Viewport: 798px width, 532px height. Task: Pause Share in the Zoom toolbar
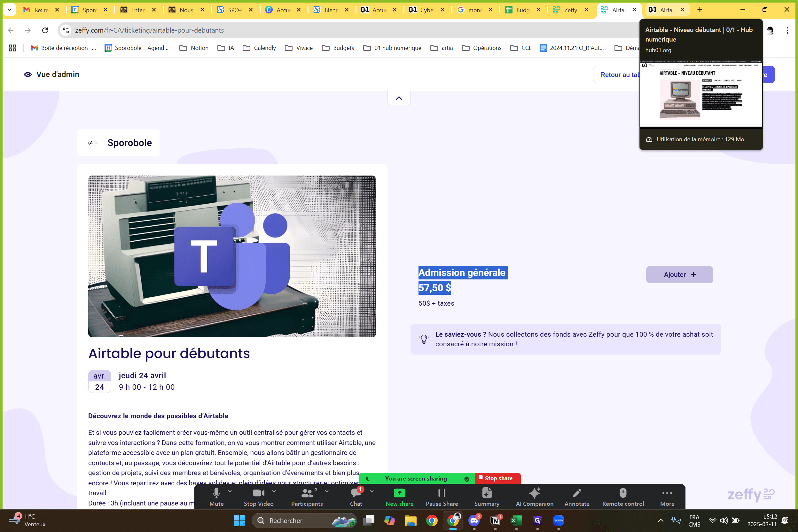pos(442,497)
